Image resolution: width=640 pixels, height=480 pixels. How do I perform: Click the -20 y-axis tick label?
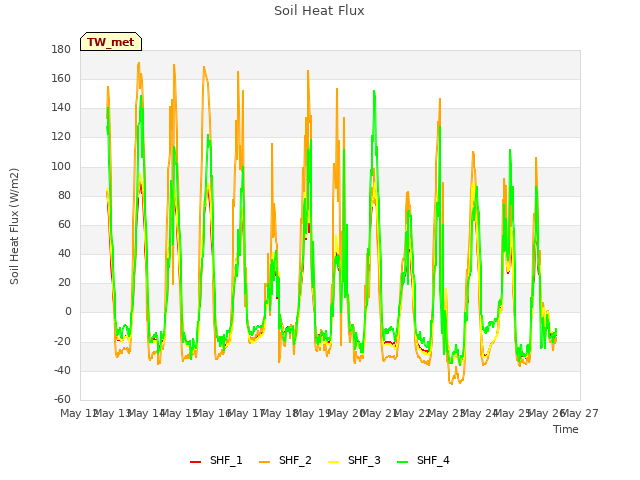[62, 341]
